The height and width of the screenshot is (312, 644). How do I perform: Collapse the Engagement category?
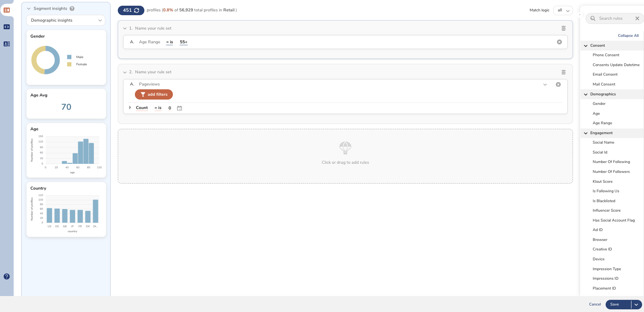[x=585, y=133]
